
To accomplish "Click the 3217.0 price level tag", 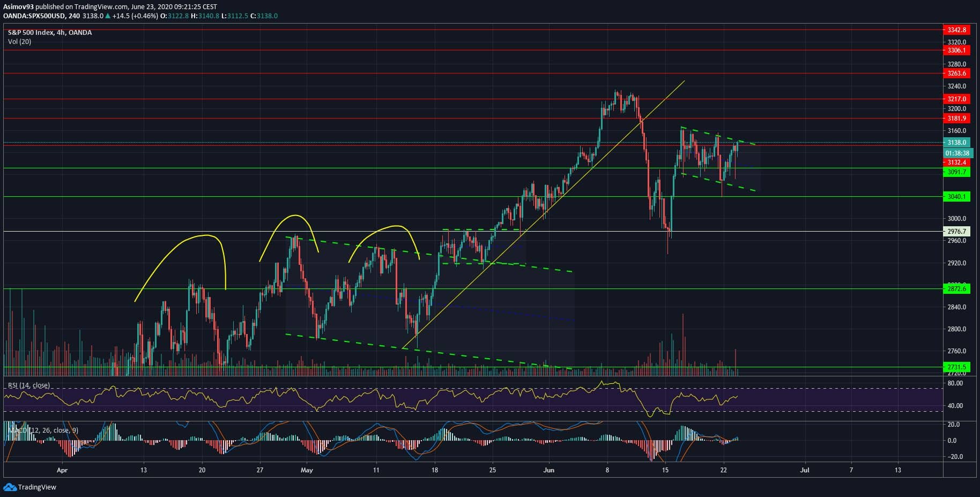I will point(956,99).
